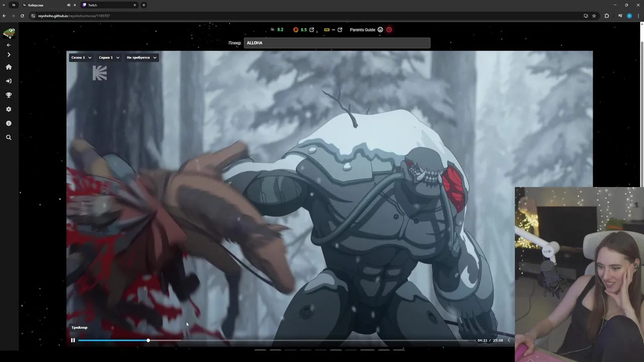Pause the video playback
Image resolution: width=644 pixels, height=362 pixels.
click(x=73, y=340)
